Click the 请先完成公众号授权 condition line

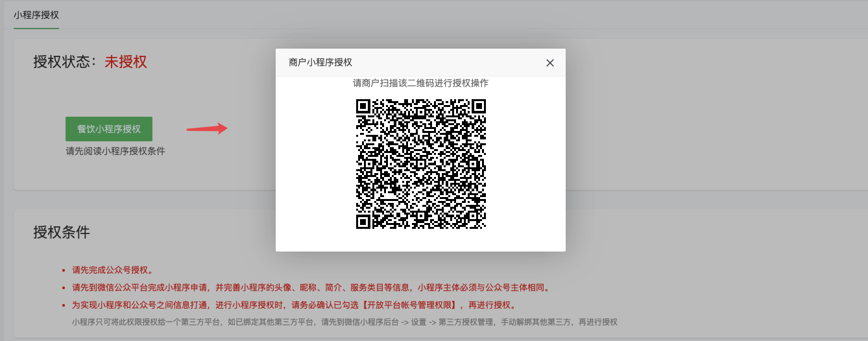(x=112, y=270)
